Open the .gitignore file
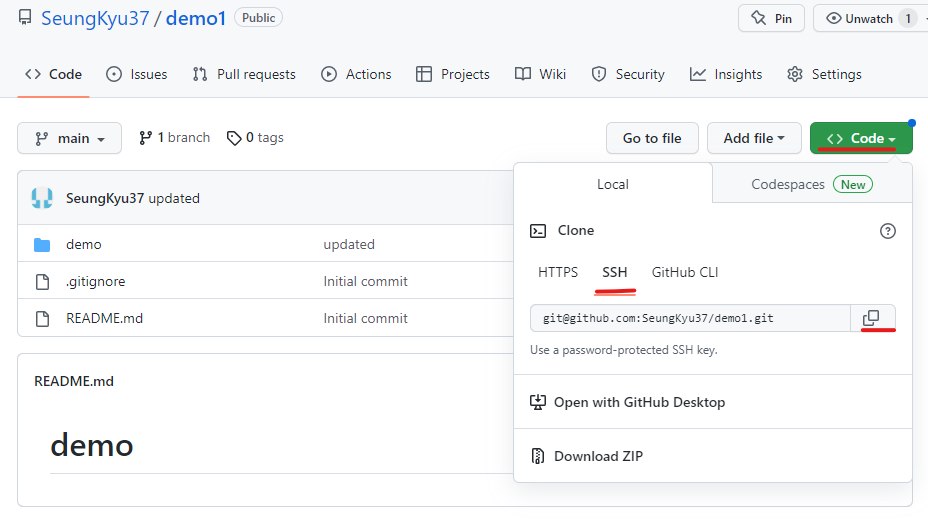Image resolution: width=928 pixels, height=522 pixels. [x=96, y=282]
